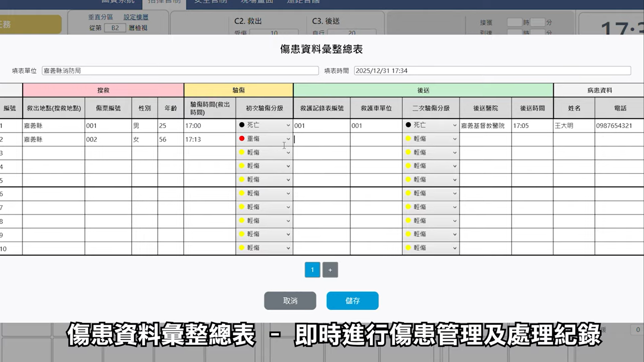
Task: Open row 1 二次驗傷分級 dropdown showing 死亡
Action: point(431,125)
